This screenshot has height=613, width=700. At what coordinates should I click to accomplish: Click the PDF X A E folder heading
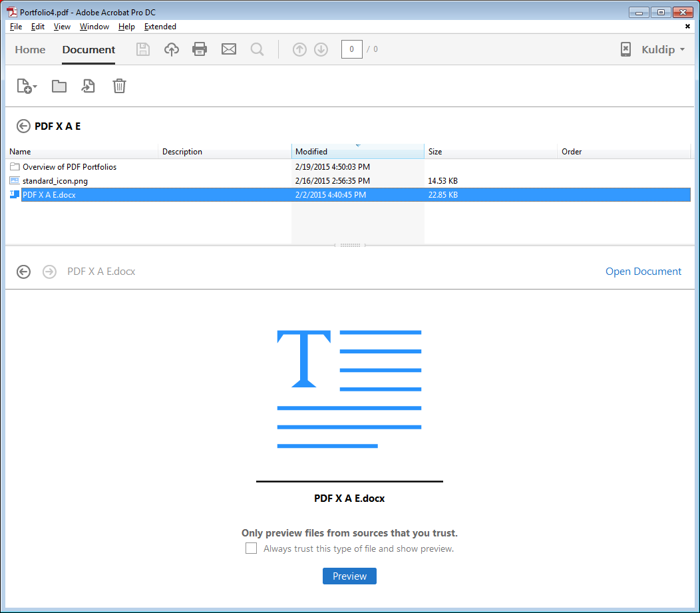[58, 126]
